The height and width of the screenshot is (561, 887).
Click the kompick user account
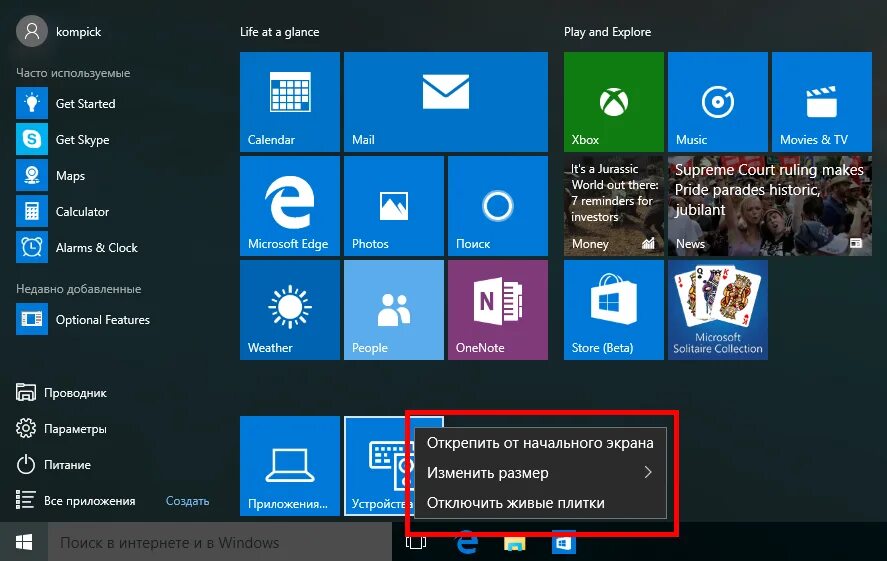pyautogui.click(x=59, y=32)
